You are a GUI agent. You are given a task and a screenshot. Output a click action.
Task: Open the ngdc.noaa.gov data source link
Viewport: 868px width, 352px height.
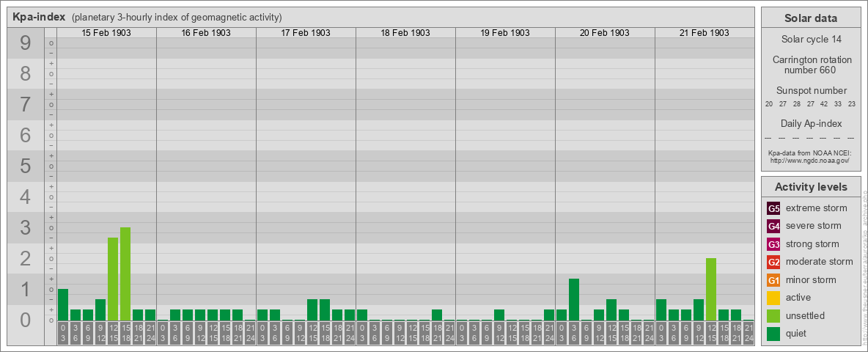810,160
